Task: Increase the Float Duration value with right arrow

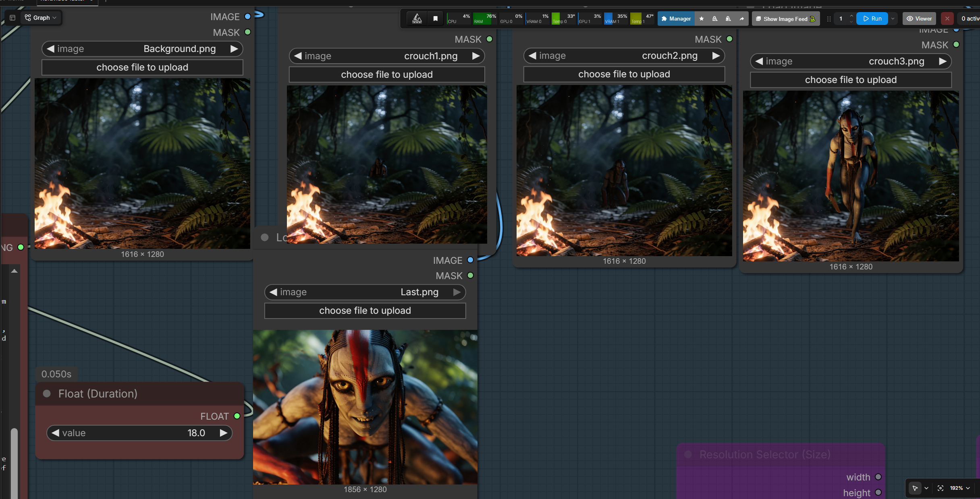Action: coord(223,433)
